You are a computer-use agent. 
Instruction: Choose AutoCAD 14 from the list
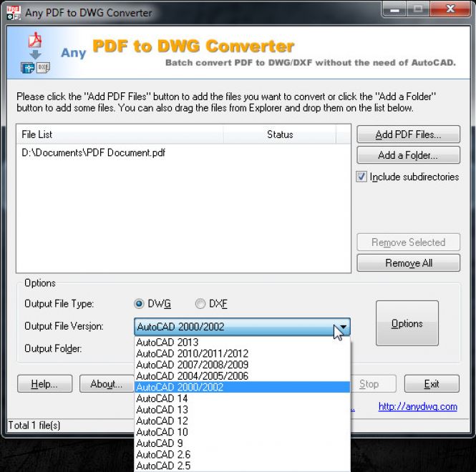pos(242,398)
